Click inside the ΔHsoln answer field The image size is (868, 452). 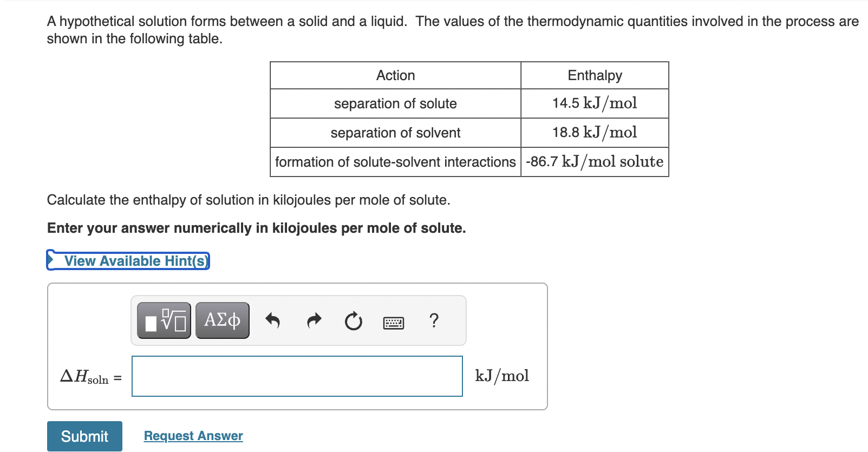[x=297, y=376]
